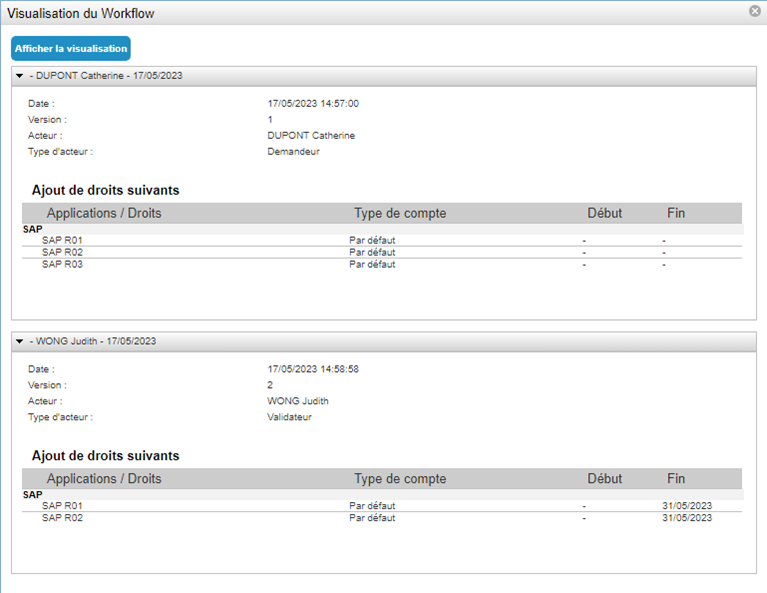
Task: Click the 31/05/2023 end date for SAP R01
Action: (687, 506)
